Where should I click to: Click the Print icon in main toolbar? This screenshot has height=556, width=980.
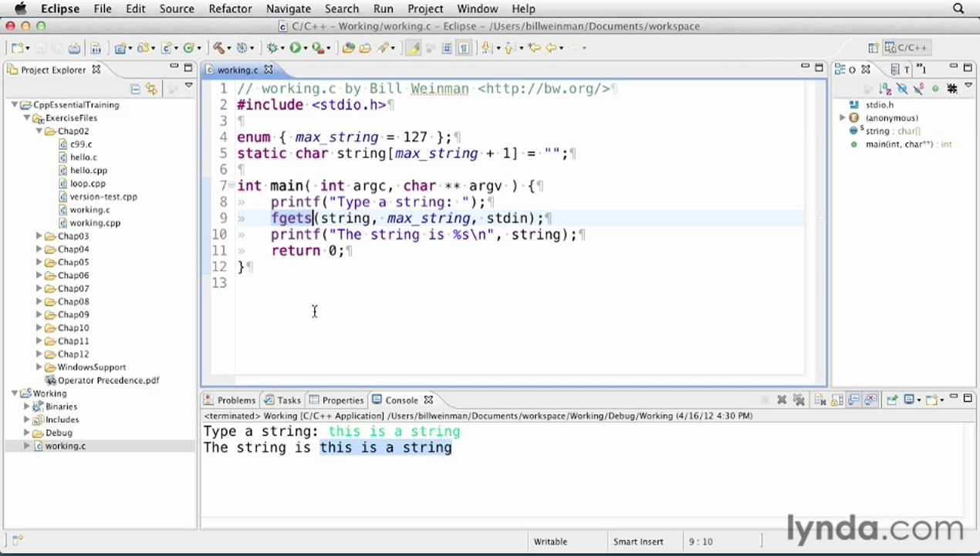(74, 48)
